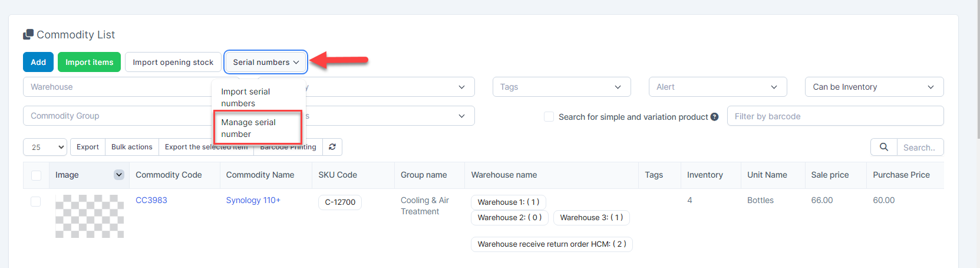980x268 pixels.
Task: Open the CC3983 commodity code link
Action: coord(151,200)
